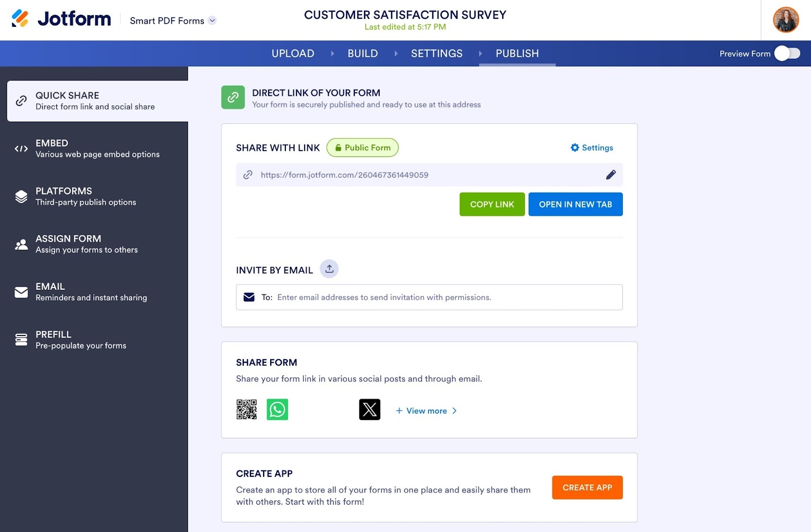Open the Settings tab in the navigation
811x532 pixels.
point(436,53)
